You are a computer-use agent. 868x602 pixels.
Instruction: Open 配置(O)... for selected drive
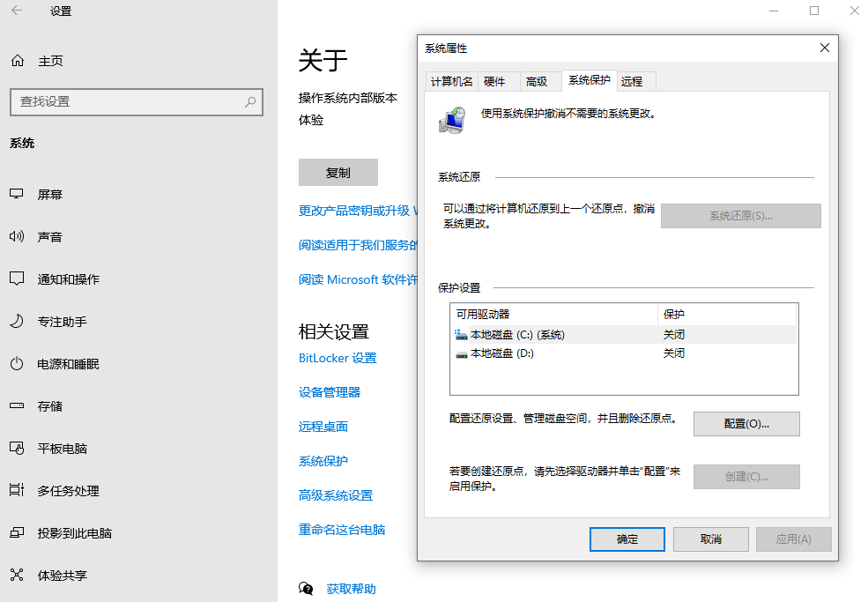tap(746, 424)
